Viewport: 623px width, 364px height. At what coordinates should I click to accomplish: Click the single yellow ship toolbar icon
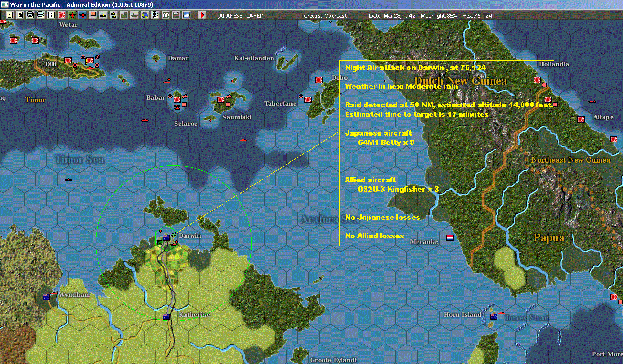pyautogui.click(x=103, y=15)
